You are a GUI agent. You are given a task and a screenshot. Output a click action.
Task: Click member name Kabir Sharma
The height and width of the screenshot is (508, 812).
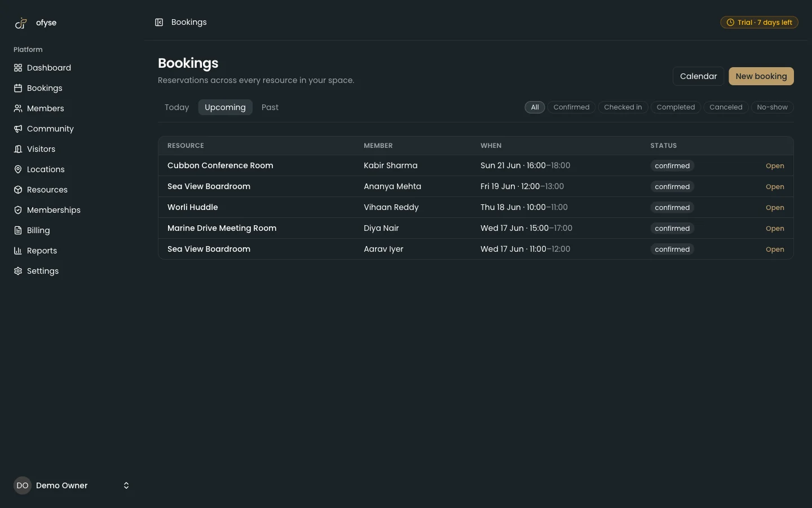[390, 165]
